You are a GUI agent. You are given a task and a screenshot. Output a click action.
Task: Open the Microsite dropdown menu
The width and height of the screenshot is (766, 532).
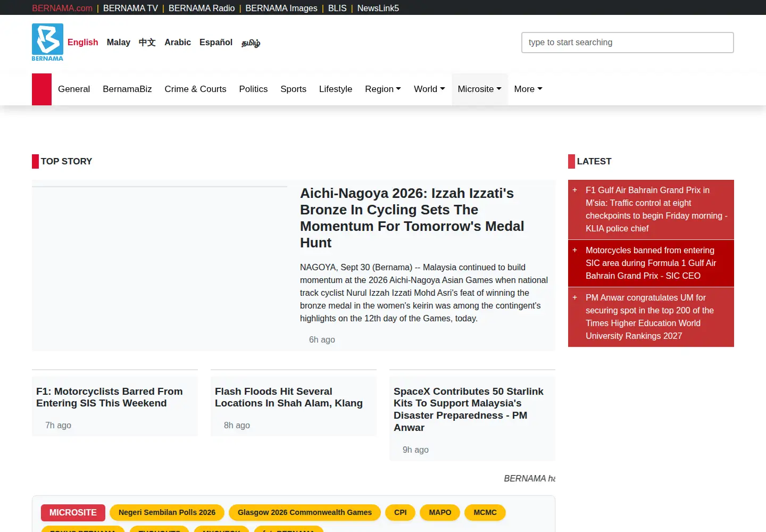pos(479,89)
